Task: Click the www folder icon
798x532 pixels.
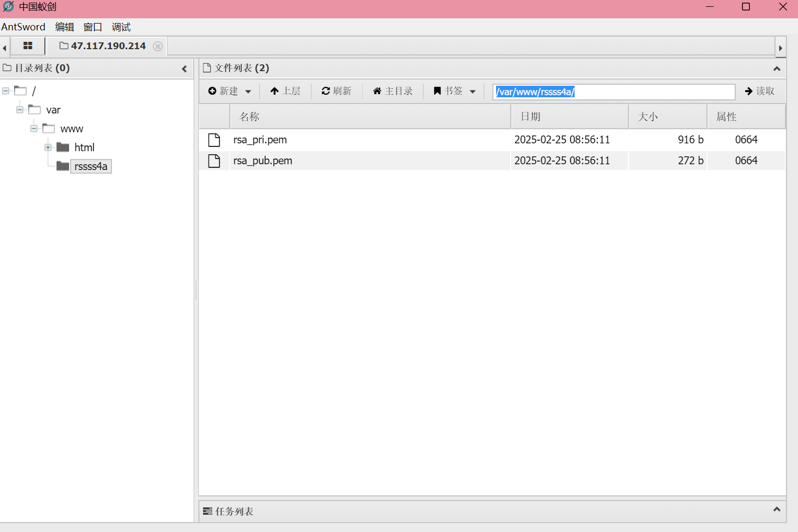Action: click(49, 128)
